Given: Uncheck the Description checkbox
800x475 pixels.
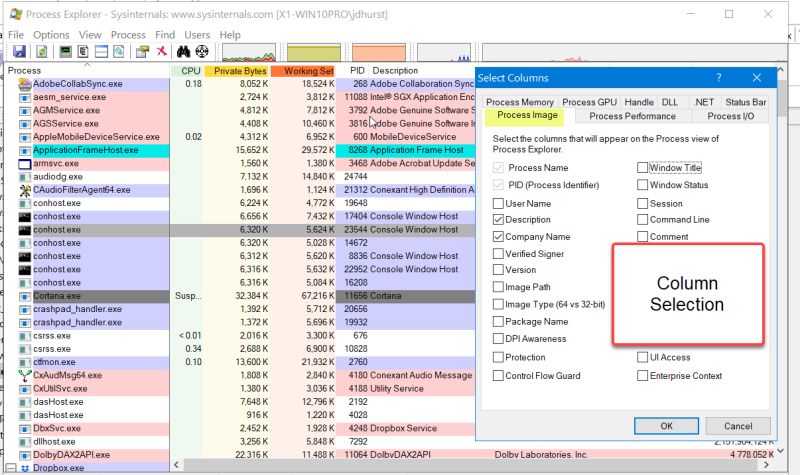Looking at the screenshot, I should click(498, 220).
